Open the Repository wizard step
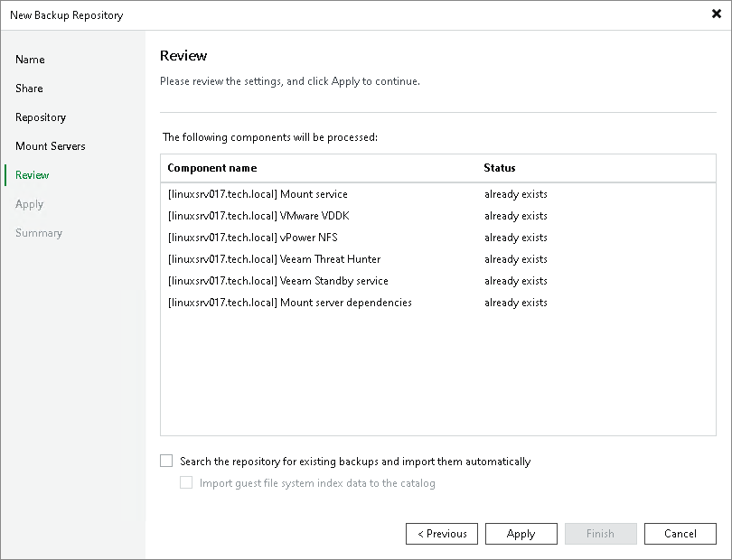The image size is (732, 560). [x=41, y=117]
